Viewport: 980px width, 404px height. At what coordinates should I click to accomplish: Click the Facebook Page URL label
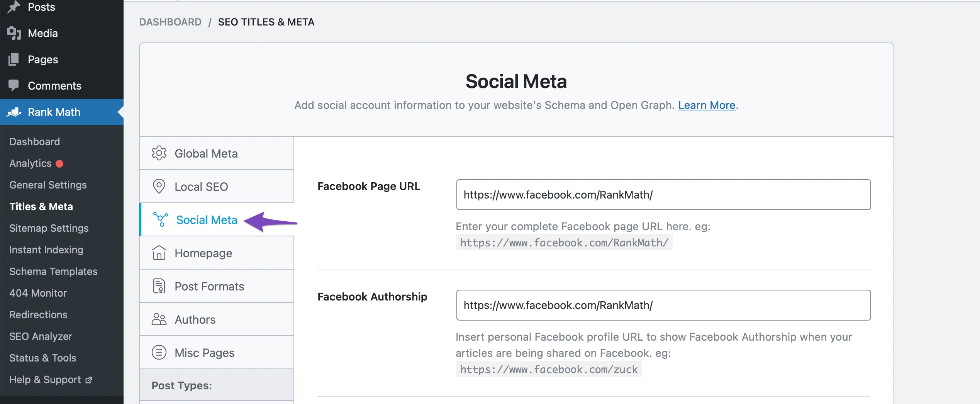tap(369, 186)
